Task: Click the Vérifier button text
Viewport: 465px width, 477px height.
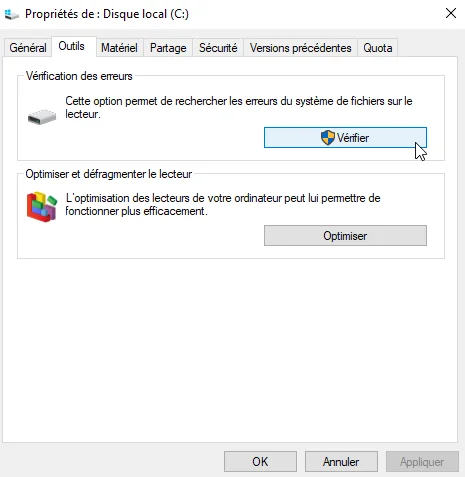Action: (353, 138)
